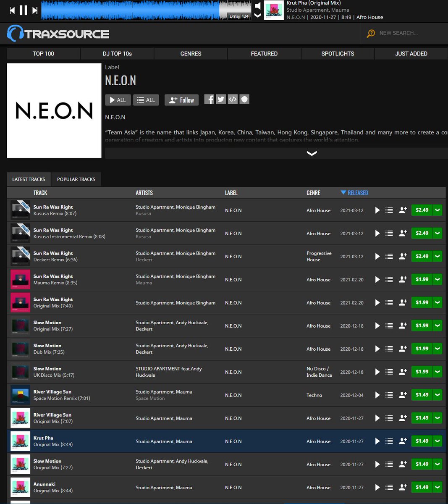This screenshot has width=448, height=504.
Task: Click follow icon on Deckert Remix row
Action: (403, 256)
